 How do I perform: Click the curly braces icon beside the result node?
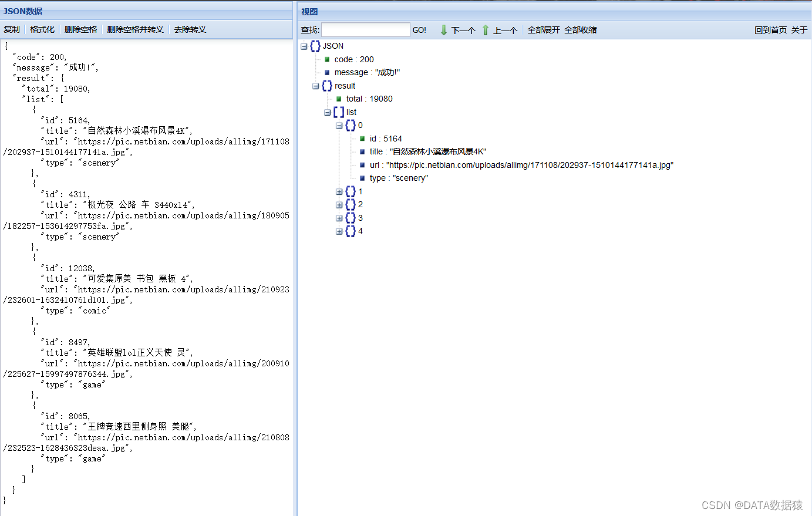pyautogui.click(x=327, y=86)
